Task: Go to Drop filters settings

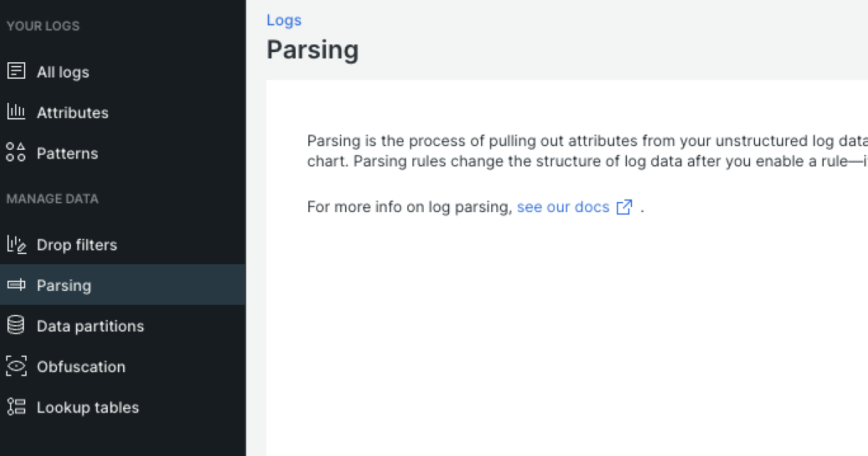Action: (x=77, y=245)
